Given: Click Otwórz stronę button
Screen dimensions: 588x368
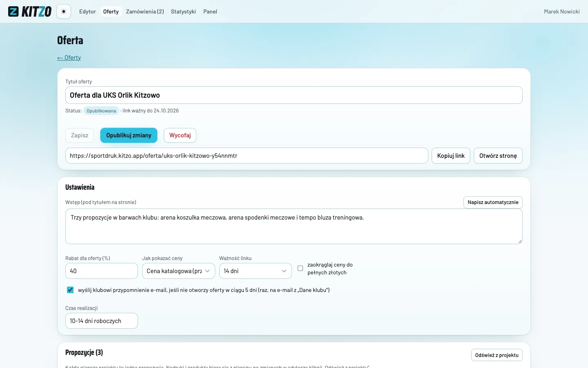Looking at the screenshot, I should pos(498,156).
